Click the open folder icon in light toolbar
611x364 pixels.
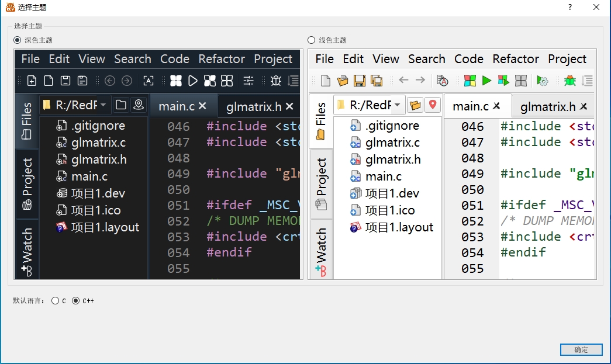tap(343, 81)
